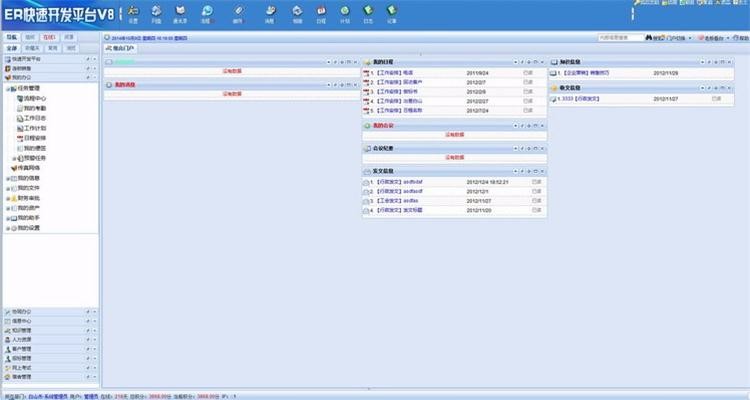Open the 门户切换 dropdown
The width and height of the screenshot is (750, 400).
click(x=676, y=37)
